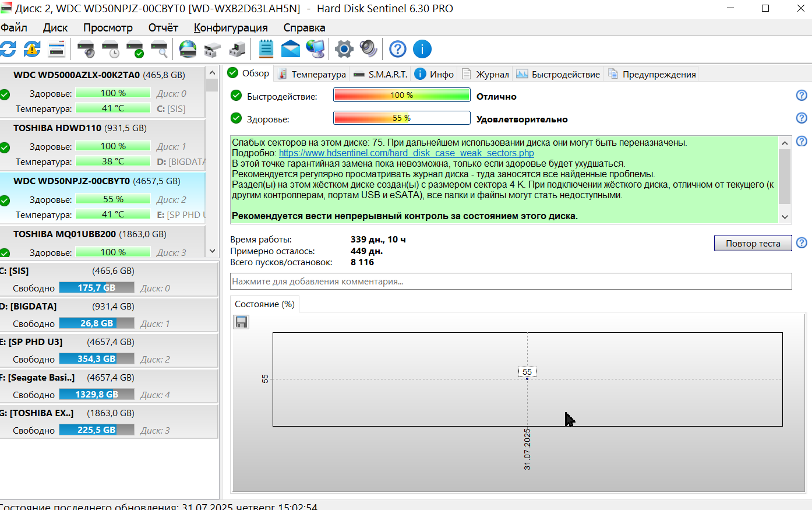Image resolution: width=812 pixels, height=510 pixels.
Task: Click the 449 дн. remaining lifetime value
Action: pyautogui.click(x=366, y=251)
